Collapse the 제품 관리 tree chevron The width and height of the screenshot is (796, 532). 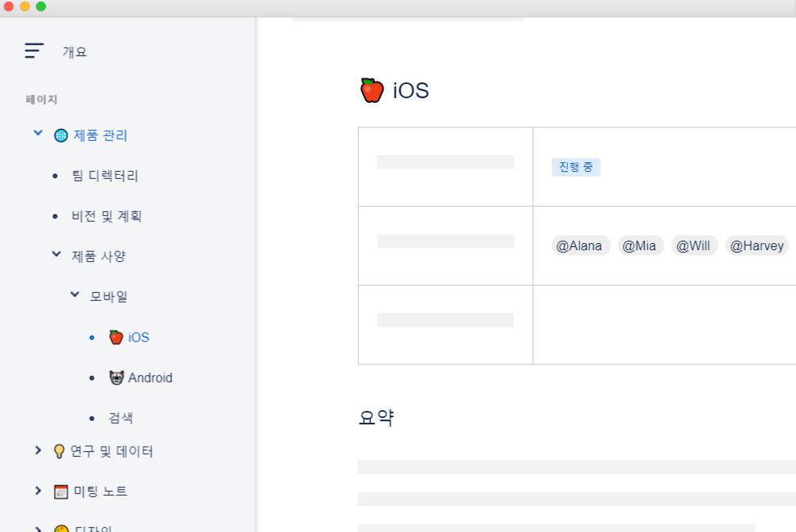click(x=38, y=133)
